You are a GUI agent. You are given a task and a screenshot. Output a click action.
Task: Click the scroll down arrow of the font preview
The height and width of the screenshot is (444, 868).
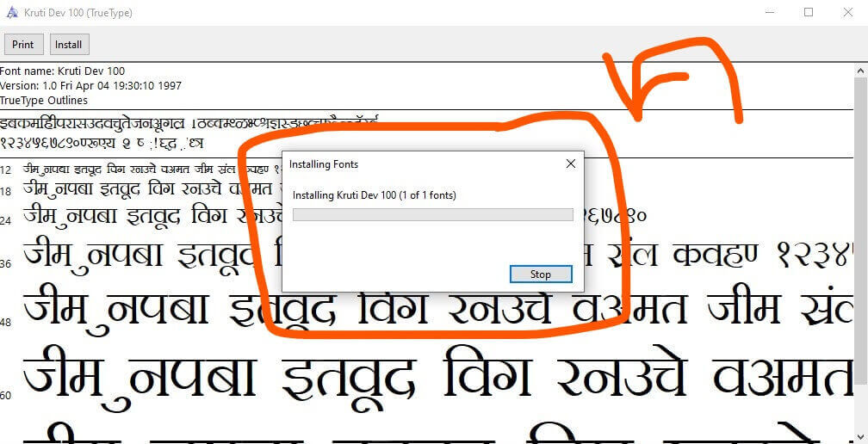pos(861,437)
